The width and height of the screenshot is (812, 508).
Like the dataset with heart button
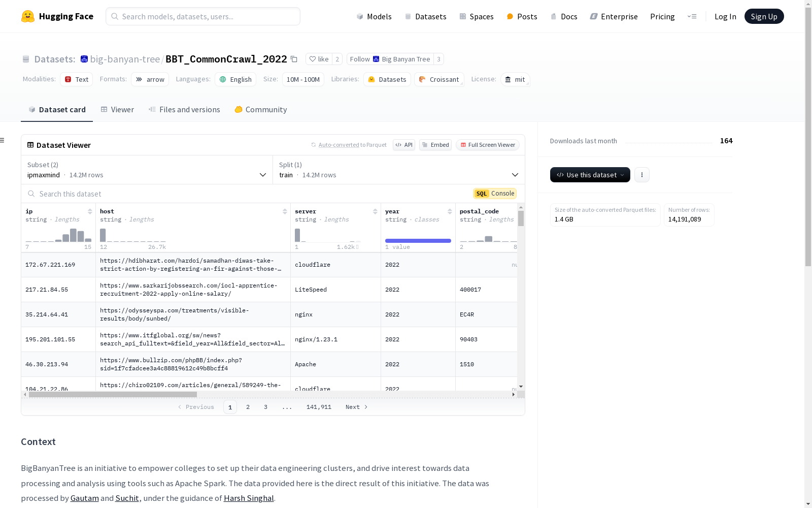point(319,59)
